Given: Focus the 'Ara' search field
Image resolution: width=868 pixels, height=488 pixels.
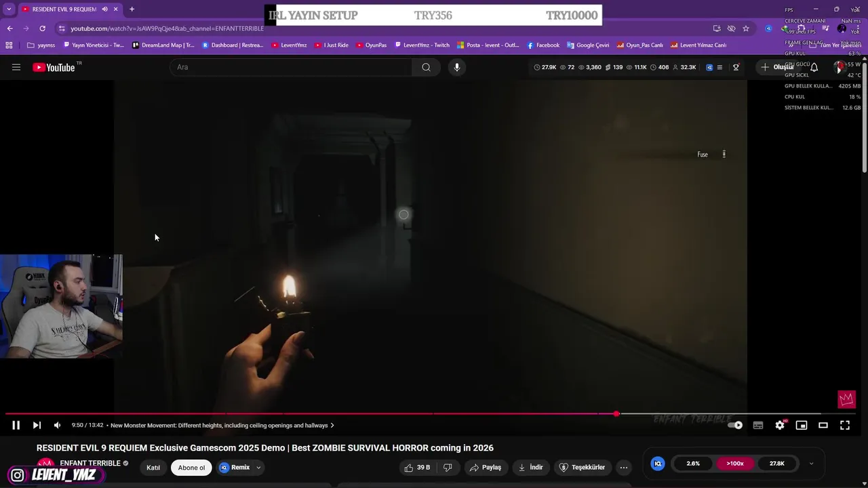Looking at the screenshot, I should point(291,67).
